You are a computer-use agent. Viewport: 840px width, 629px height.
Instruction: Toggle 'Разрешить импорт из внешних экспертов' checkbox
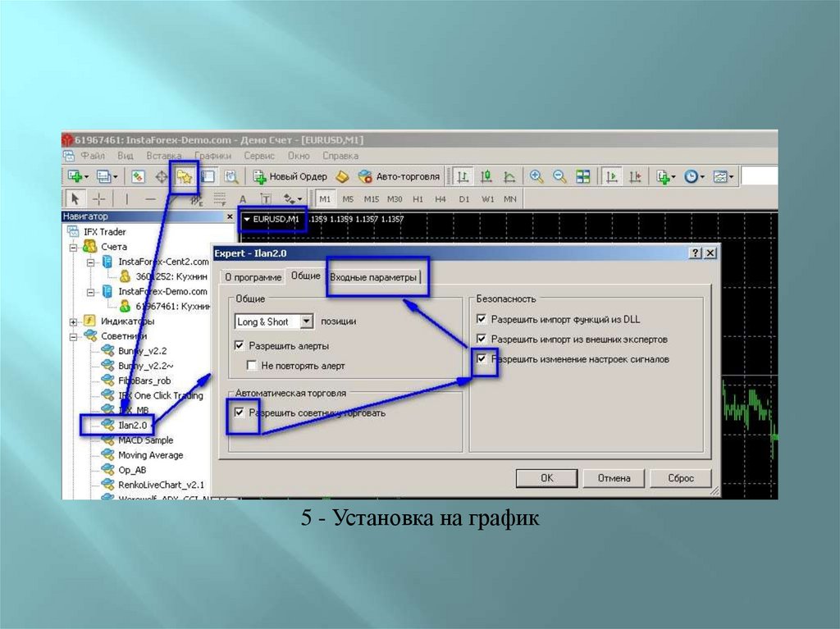coord(481,339)
